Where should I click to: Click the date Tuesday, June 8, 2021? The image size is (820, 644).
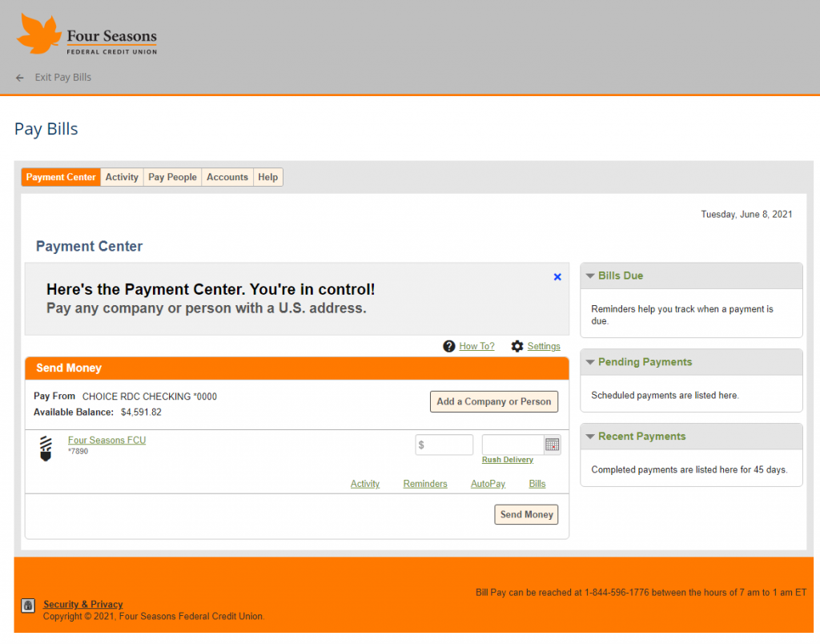pyautogui.click(x=747, y=215)
